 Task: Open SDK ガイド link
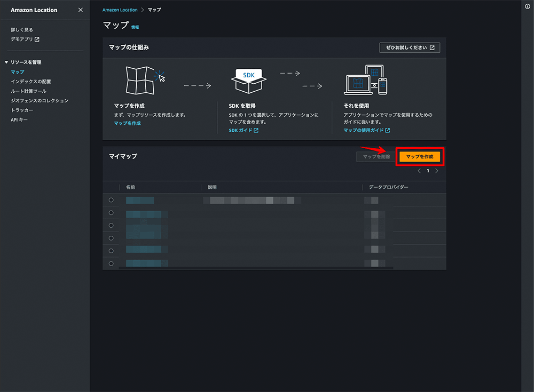tap(244, 130)
